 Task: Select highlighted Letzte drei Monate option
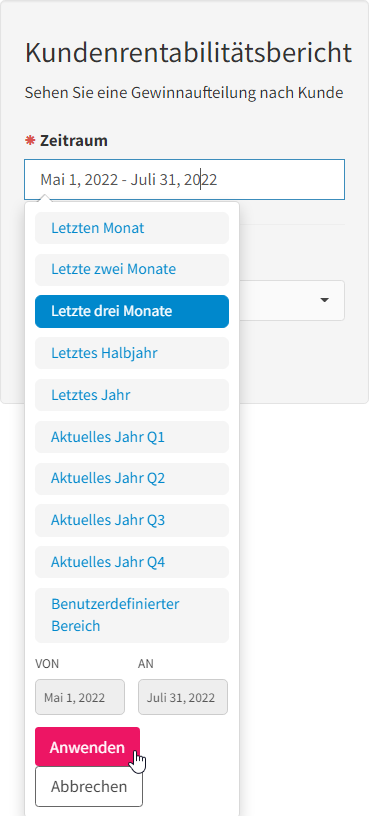[132, 311]
